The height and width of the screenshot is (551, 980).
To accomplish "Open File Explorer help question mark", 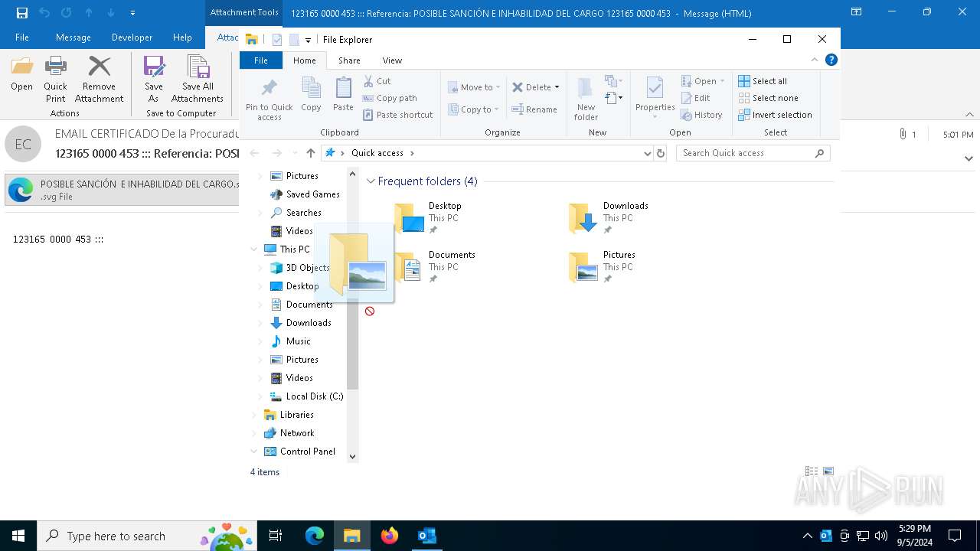I will [831, 60].
